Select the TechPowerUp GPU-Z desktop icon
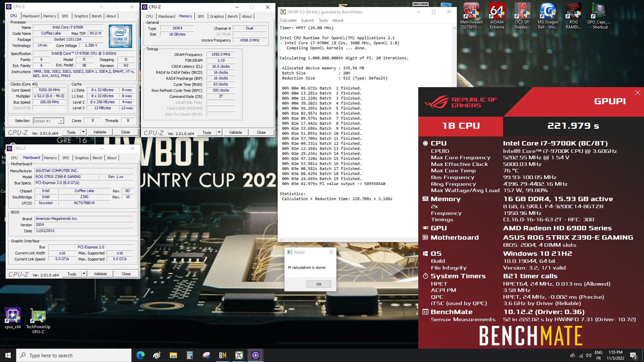Screen dimensions: 644x362 point(38,321)
